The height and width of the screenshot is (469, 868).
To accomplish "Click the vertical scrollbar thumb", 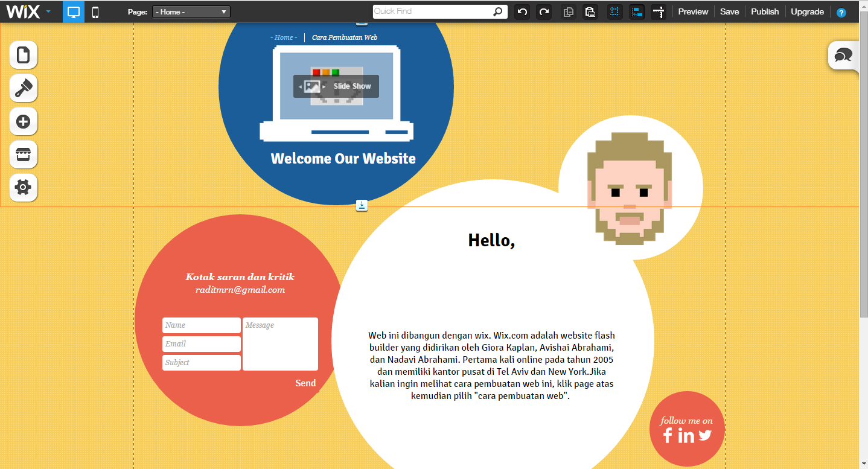I will click(x=864, y=165).
